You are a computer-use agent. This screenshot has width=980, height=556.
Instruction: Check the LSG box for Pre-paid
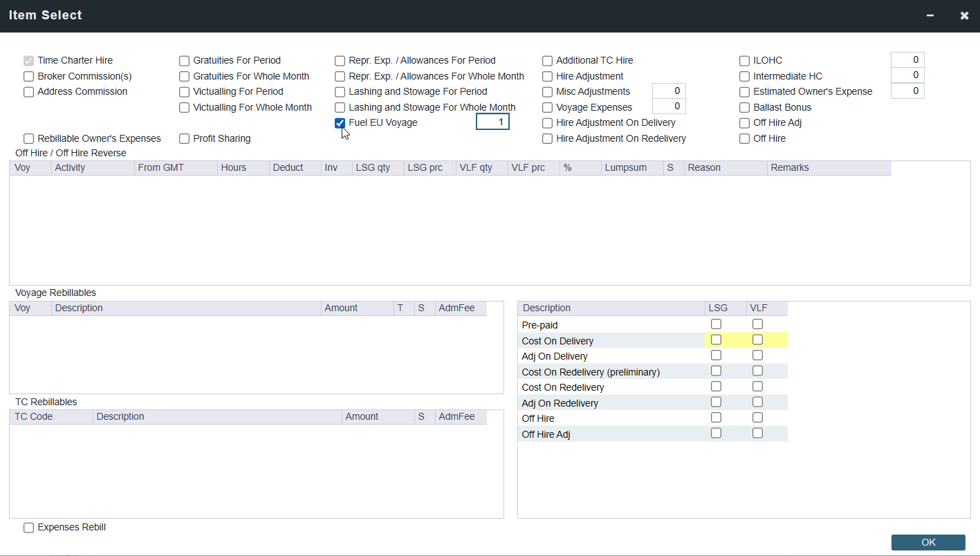[x=716, y=324]
